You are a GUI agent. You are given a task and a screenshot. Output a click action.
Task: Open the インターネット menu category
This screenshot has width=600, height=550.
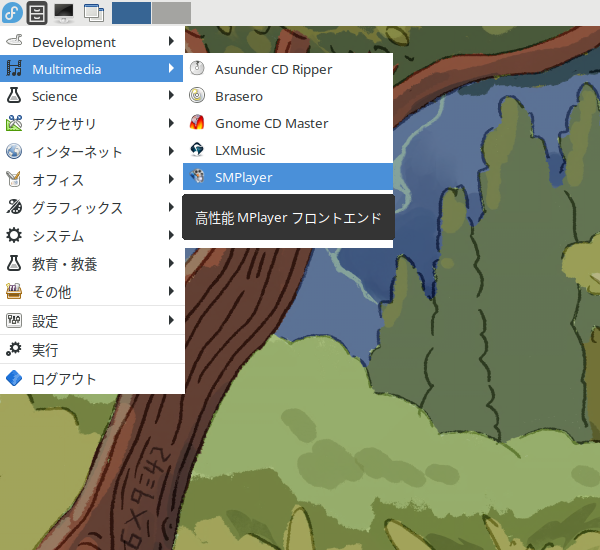tap(92, 152)
